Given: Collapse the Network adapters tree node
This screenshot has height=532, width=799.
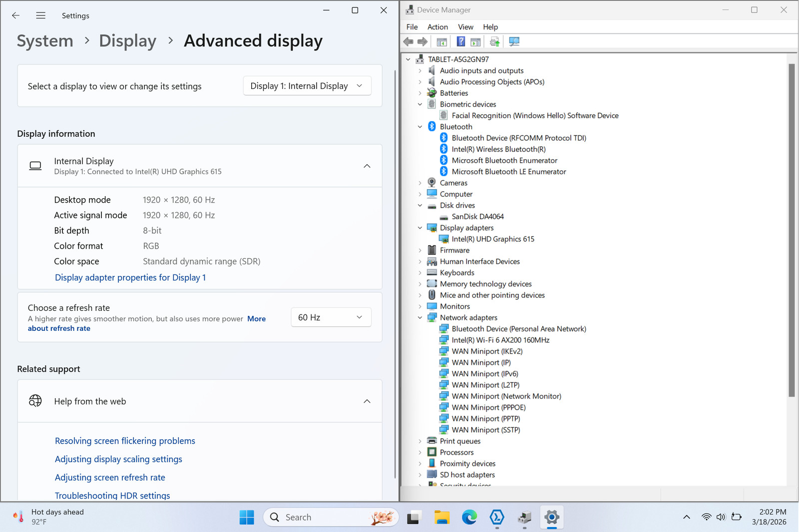Looking at the screenshot, I should (420, 317).
